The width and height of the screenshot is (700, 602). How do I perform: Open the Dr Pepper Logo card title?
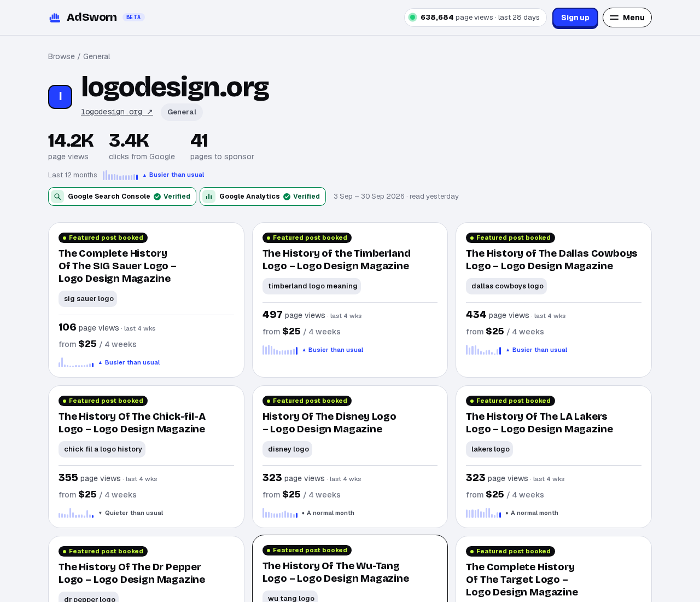click(x=132, y=573)
